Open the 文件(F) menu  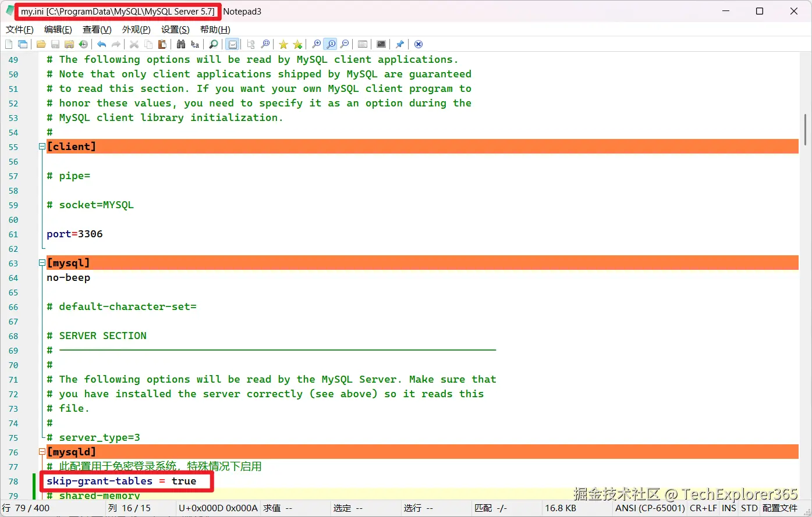coord(20,30)
